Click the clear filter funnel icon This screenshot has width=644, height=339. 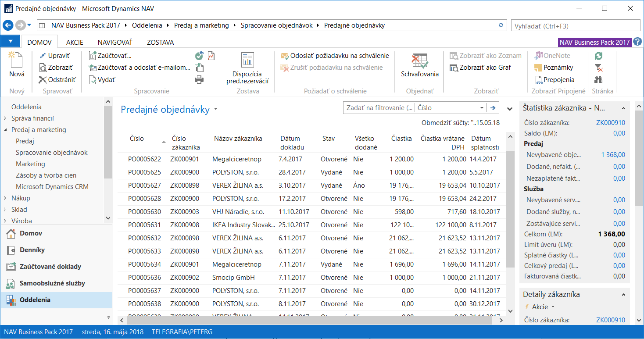(598, 68)
